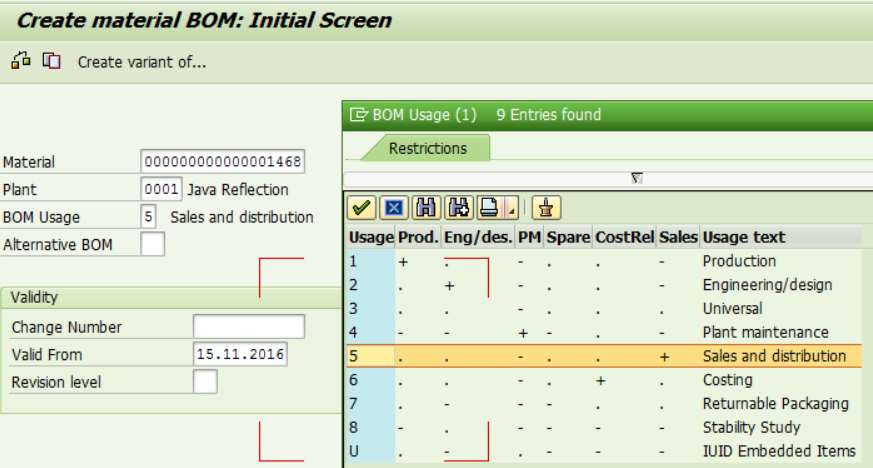
Task: Click the find next binoculars-plus icon
Action: [x=459, y=208]
